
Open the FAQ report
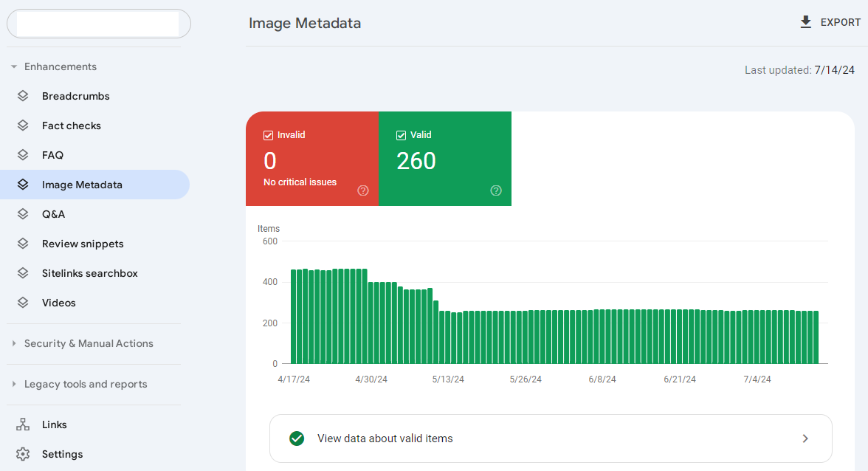(52, 155)
